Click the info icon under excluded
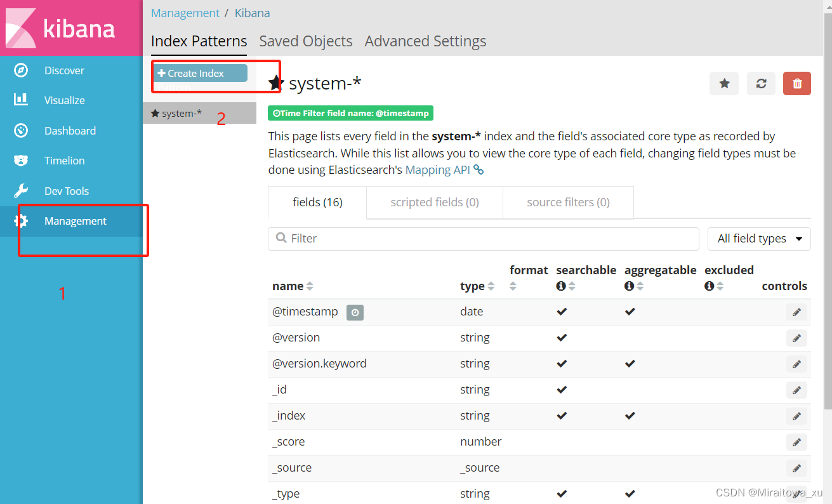The height and width of the screenshot is (504, 832). (x=709, y=286)
